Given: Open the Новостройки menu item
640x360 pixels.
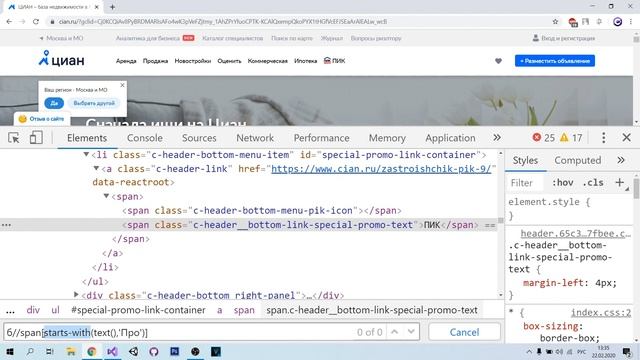Looking at the screenshot, I should click(x=193, y=61).
